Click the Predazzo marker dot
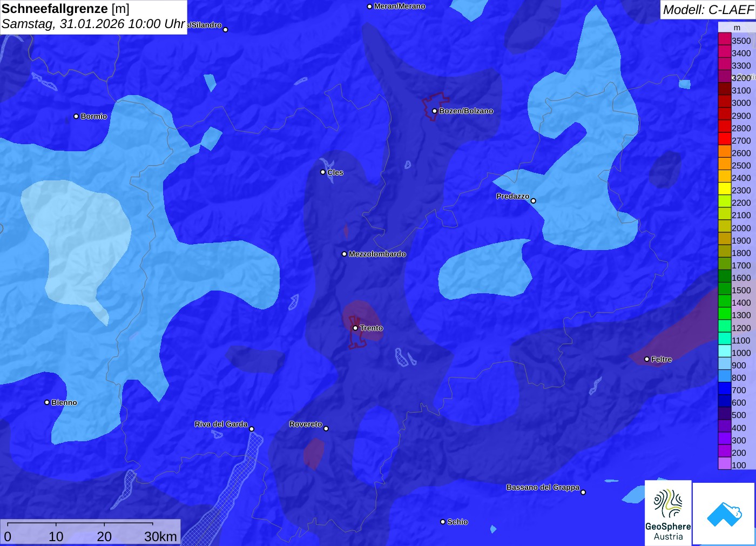This screenshot has width=756, height=546. [534, 201]
